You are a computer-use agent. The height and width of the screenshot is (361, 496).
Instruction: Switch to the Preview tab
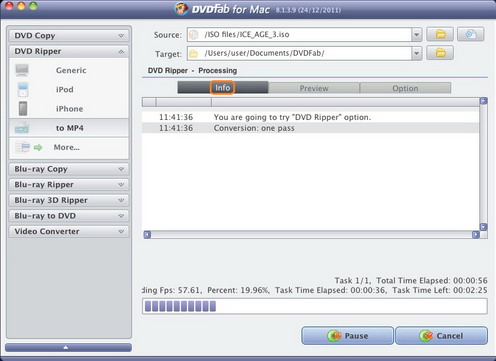pos(314,88)
